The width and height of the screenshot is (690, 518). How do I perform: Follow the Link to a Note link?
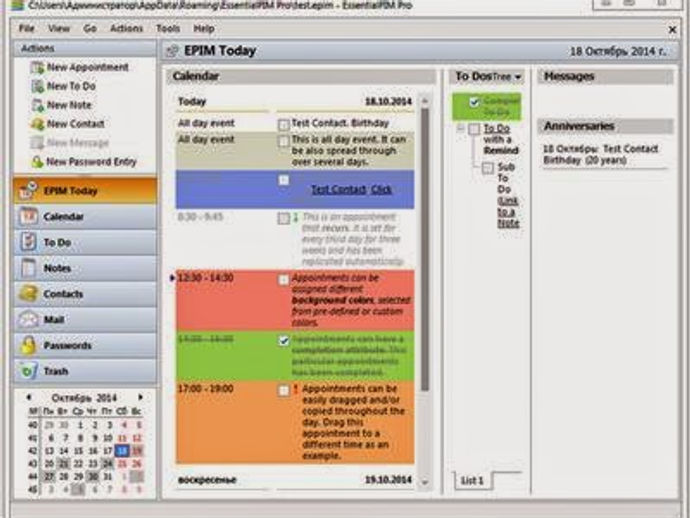[x=508, y=212]
